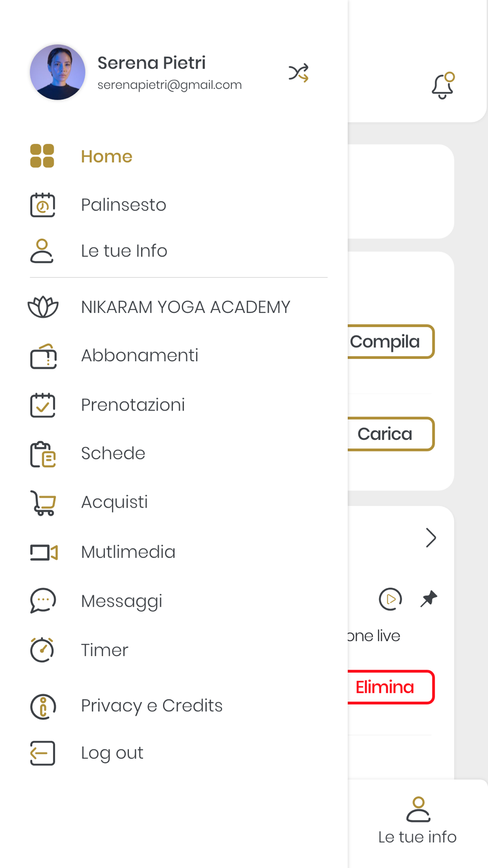This screenshot has width=488, height=868.
Task: Expand the card with chevron arrow
Action: pos(430,538)
